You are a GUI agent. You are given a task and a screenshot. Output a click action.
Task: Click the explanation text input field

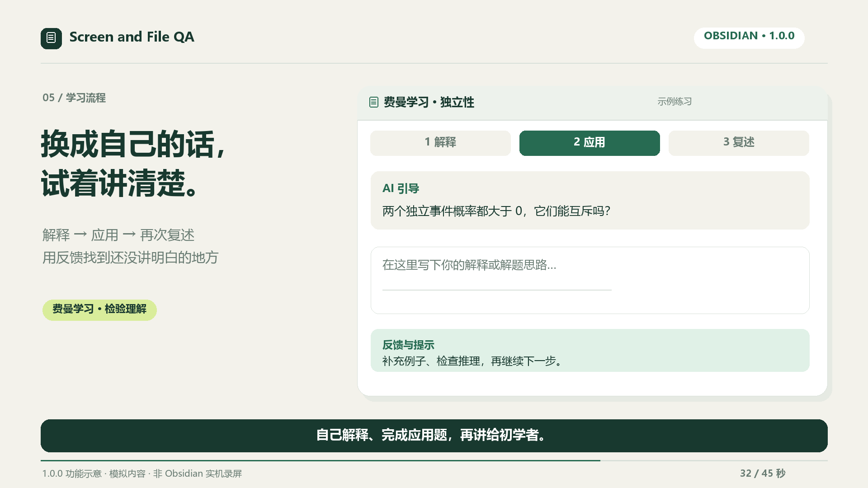590,280
